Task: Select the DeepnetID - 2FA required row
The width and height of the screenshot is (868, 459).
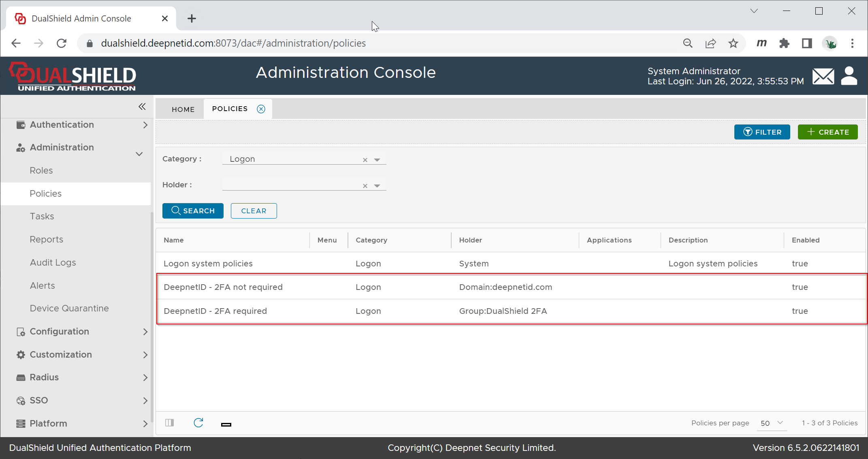Action: click(x=215, y=311)
